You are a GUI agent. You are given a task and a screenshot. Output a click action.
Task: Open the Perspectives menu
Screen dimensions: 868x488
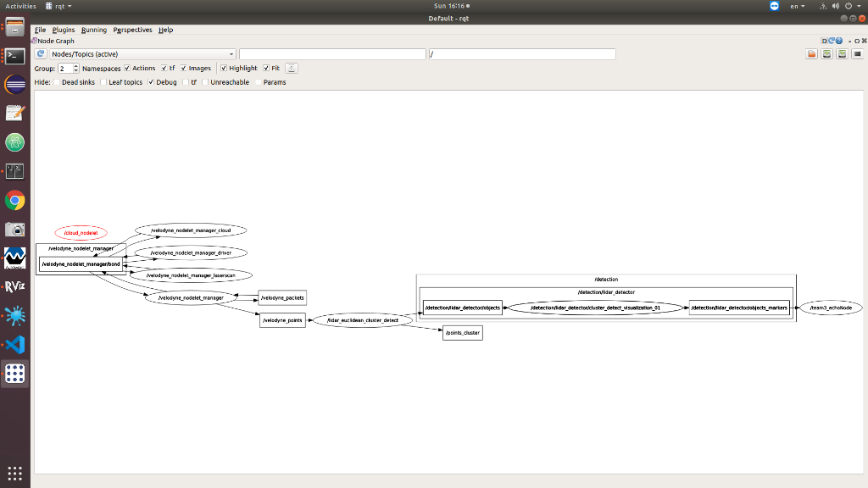[133, 30]
